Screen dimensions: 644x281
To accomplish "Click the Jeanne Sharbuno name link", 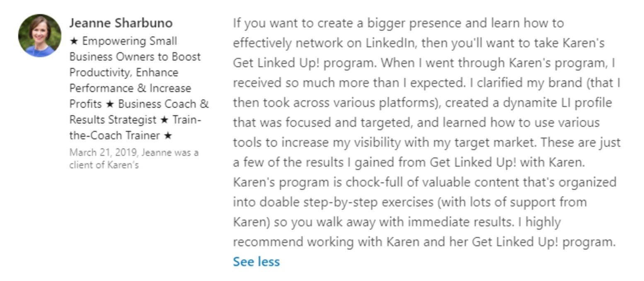I will pos(121,23).
